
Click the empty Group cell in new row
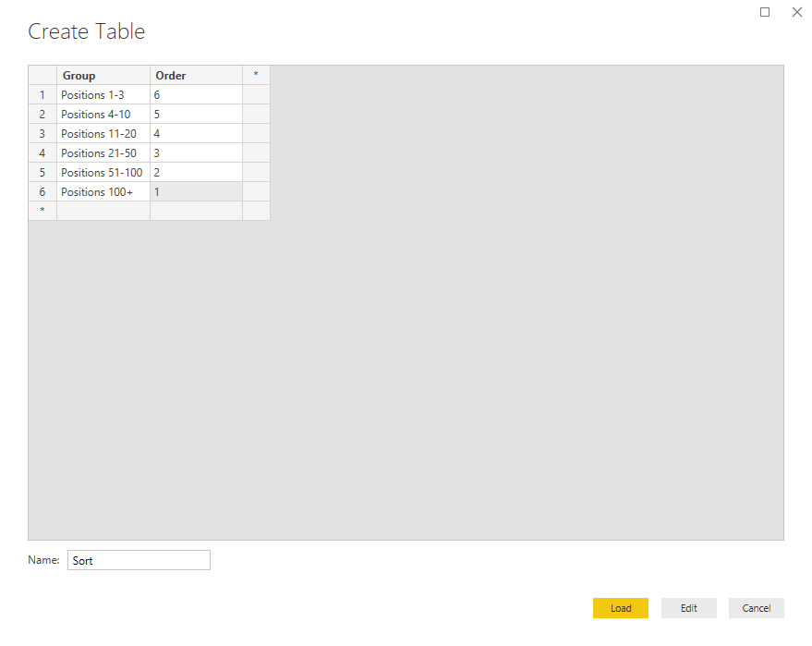103,211
